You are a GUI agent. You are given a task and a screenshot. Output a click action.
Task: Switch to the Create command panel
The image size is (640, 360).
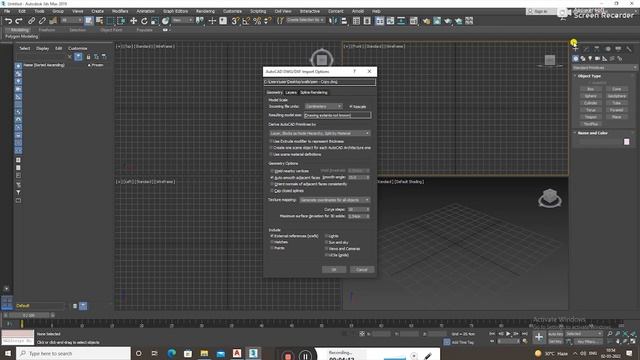[576, 49]
